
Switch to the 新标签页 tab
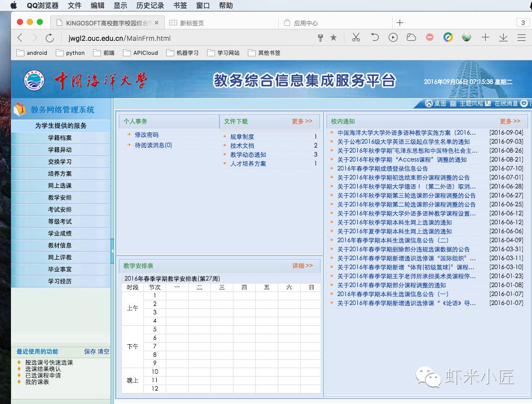(x=192, y=23)
